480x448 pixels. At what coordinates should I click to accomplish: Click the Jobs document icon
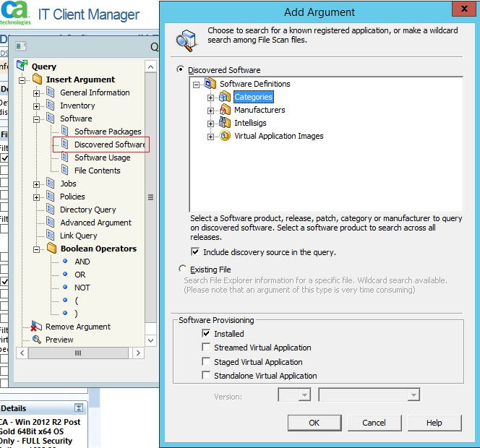pyautogui.click(x=51, y=183)
